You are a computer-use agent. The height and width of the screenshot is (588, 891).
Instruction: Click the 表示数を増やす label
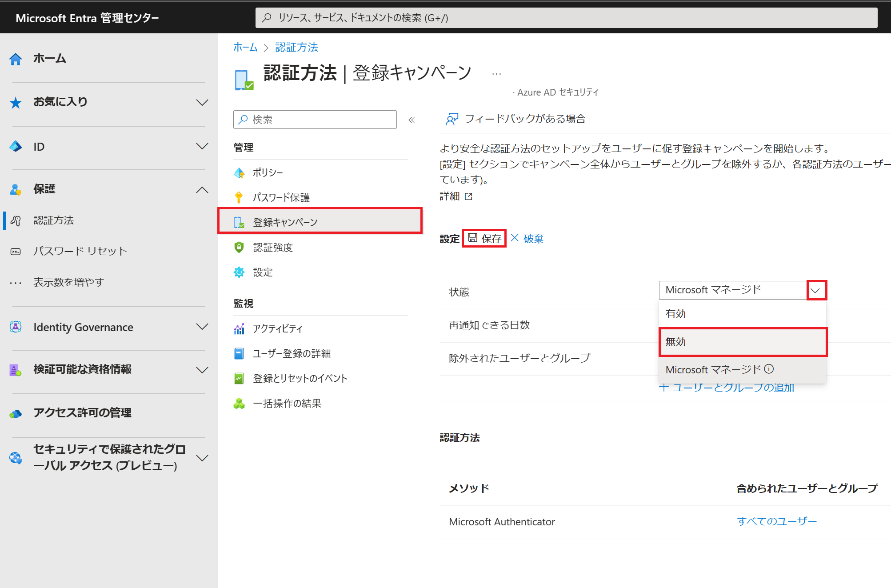69,283
